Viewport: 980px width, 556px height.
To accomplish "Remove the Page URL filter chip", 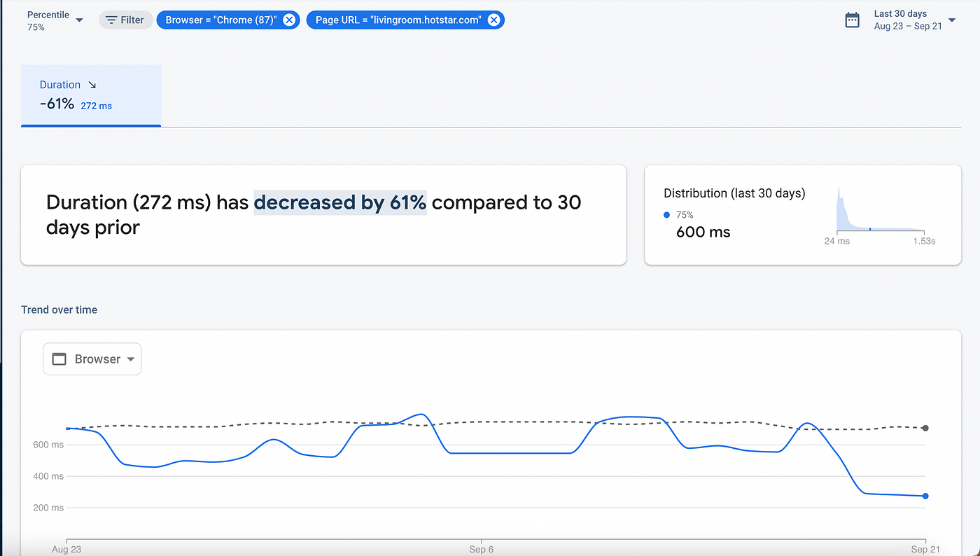I will (493, 20).
